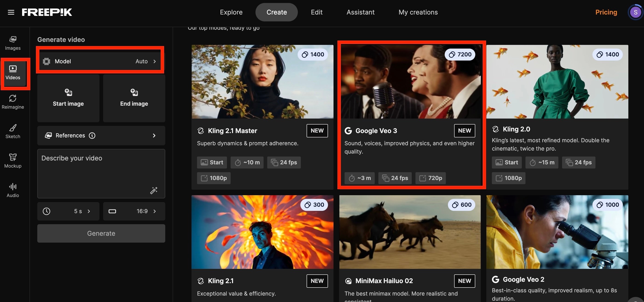
Task: Add a Start image
Action: tap(68, 98)
